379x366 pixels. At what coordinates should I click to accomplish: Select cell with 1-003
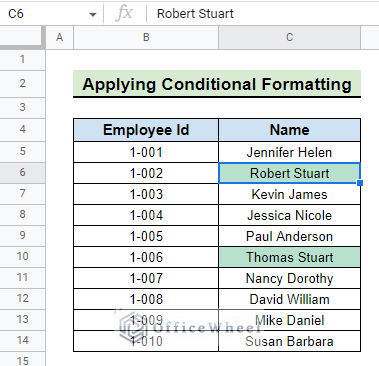pyautogui.click(x=146, y=194)
